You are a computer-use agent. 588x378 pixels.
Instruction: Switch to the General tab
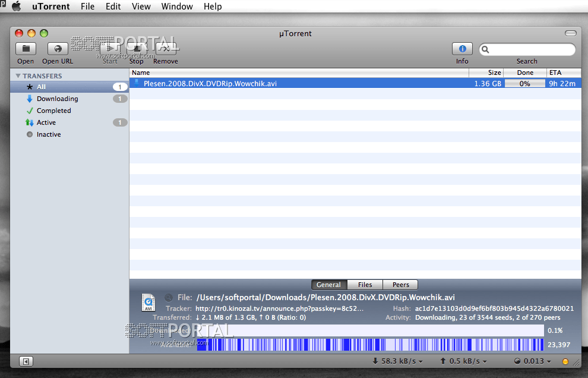coord(329,285)
